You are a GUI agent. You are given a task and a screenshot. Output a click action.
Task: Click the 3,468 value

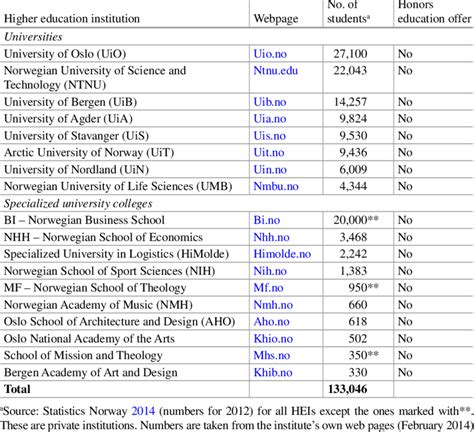tap(353, 237)
